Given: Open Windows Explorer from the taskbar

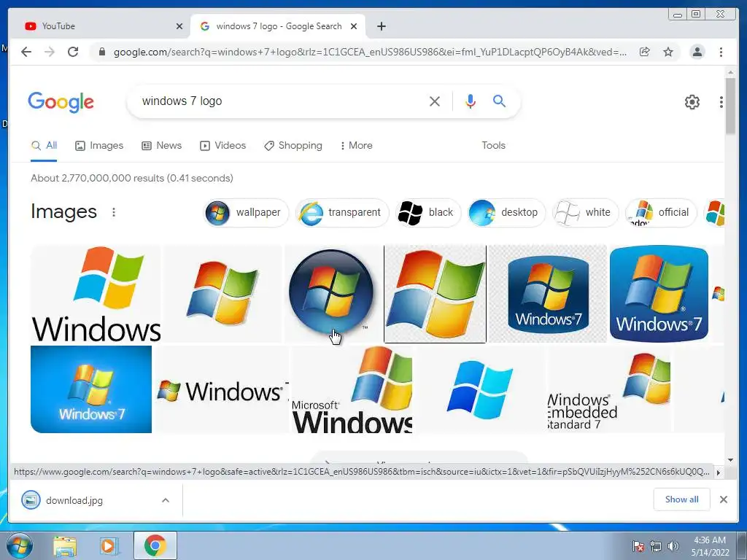Looking at the screenshot, I should coord(65,546).
